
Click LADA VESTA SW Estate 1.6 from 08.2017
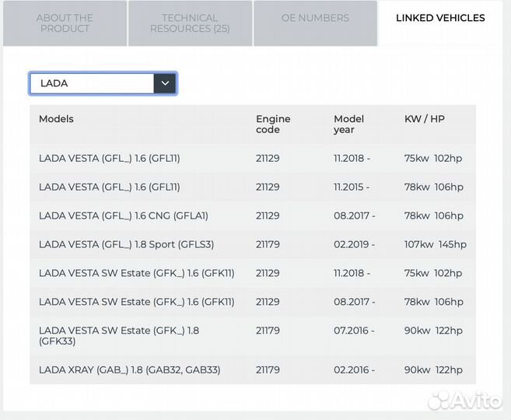136,303
